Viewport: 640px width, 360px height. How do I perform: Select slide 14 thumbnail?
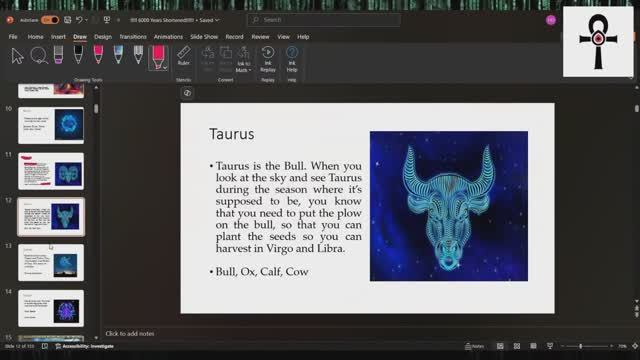click(51, 308)
